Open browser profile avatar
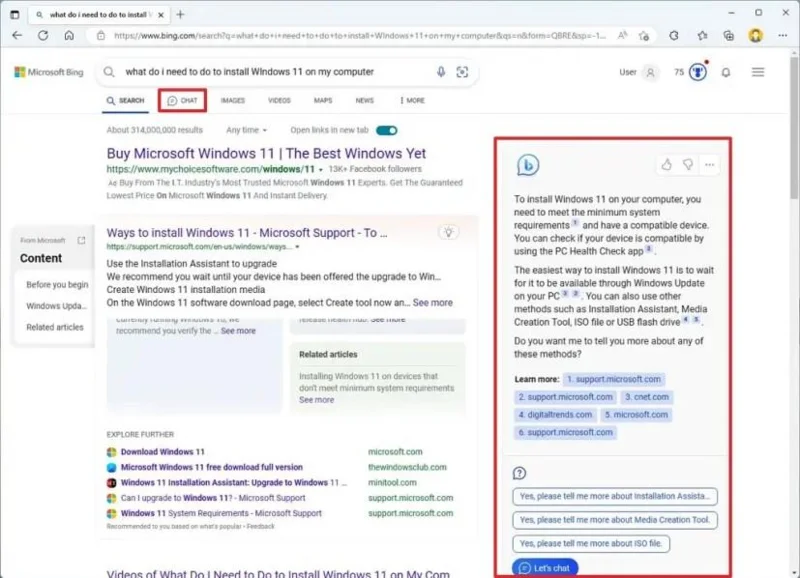 pos(756,35)
